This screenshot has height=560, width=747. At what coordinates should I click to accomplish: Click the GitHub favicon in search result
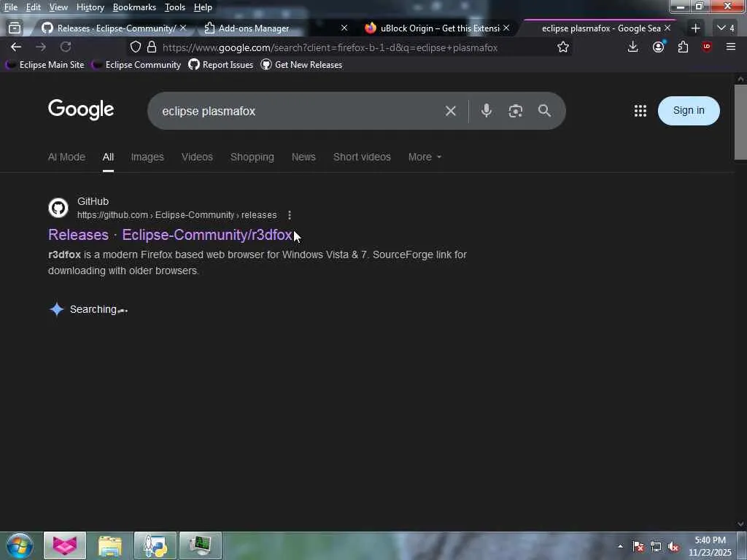click(x=58, y=208)
